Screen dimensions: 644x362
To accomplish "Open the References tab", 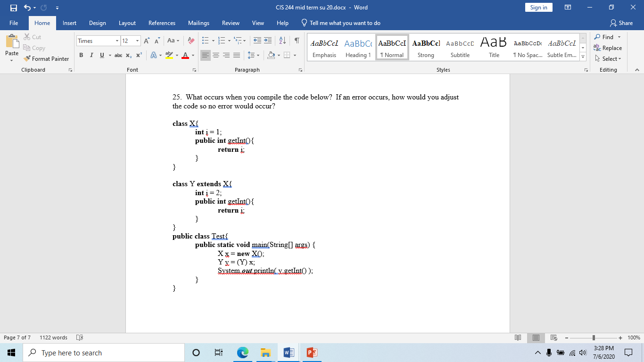I will tap(162, 23).
